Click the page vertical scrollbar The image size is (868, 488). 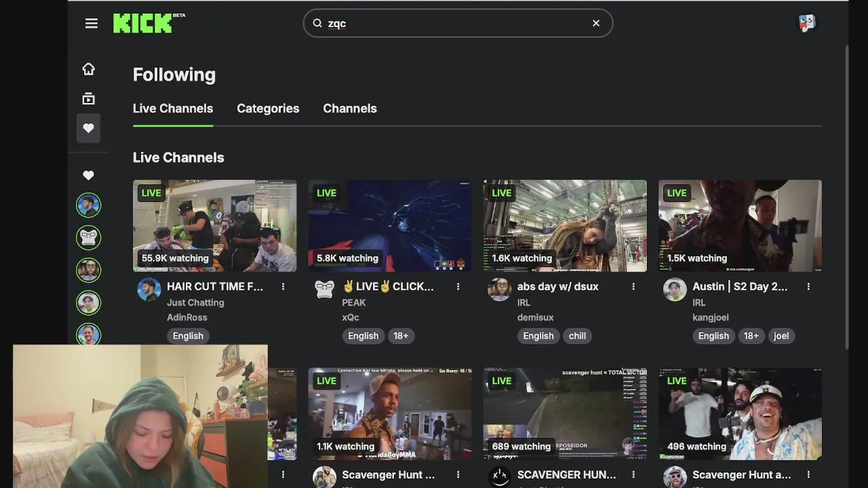(846, 197)
